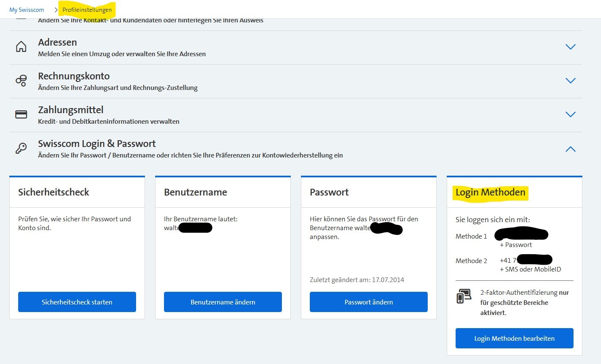The image size is (601, 364).
Task: Click the Rechnungskonto section heading
Action: pos(74,76)
